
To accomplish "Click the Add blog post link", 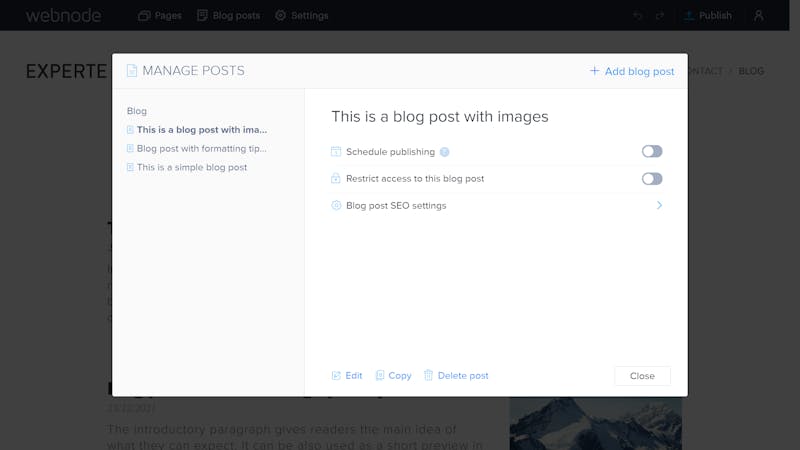I will pos(632,71).
